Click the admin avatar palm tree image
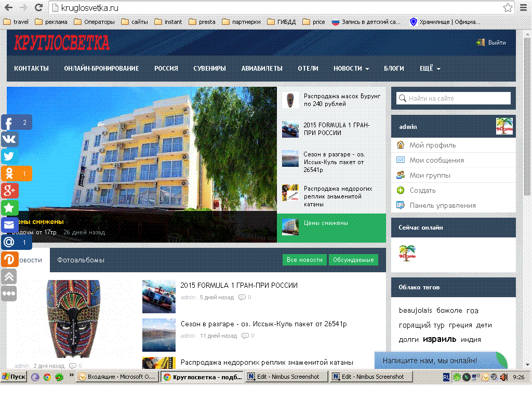The height and width of the screenshot is (399, 532). click(x=504, y=126)
